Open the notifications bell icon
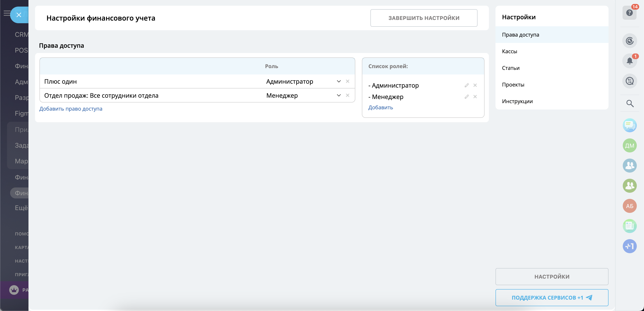This screenshot has height=311, width=644. pyautogui.click(x=629, y=61)
